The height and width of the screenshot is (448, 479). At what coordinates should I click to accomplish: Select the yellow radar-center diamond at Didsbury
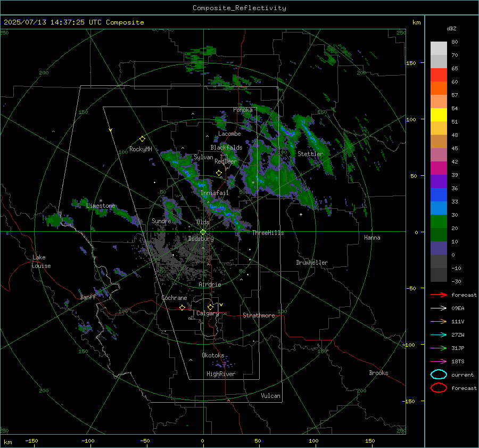(x=203, y=232)
